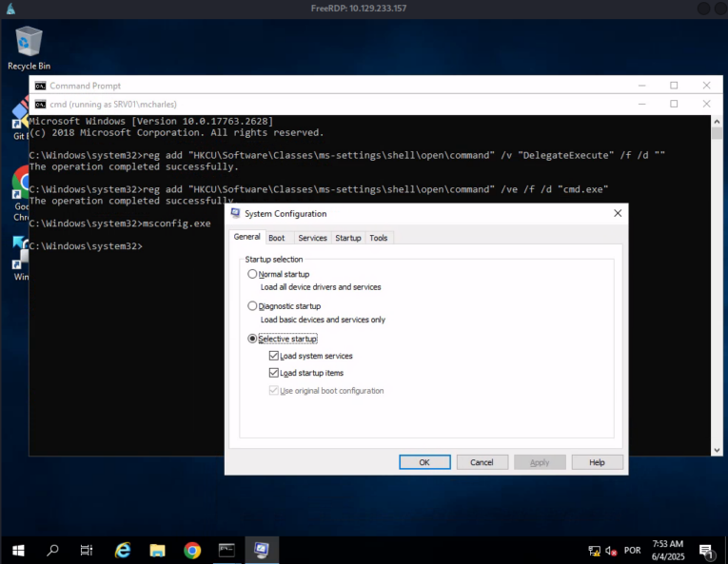728x564 pixels.
Task: Switch to the Boot tab
Action: tap(276, 238)
